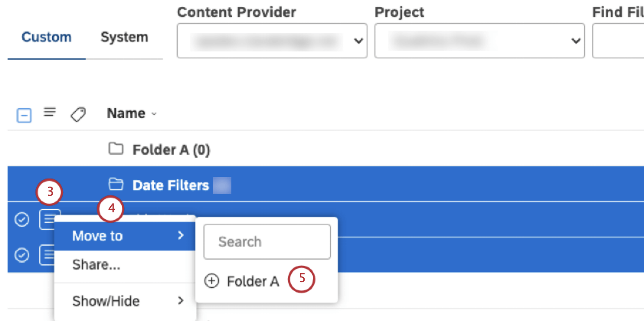Select Share from the context menu
This screenshot has height=321, width=644.
(96, 264)
